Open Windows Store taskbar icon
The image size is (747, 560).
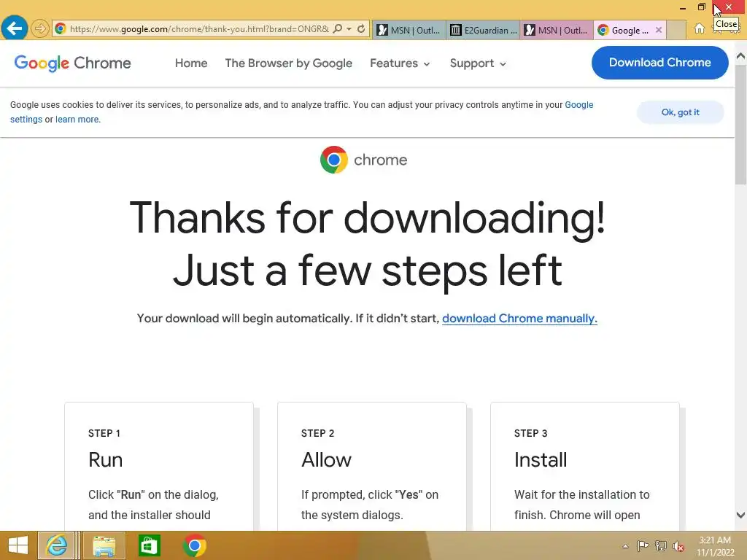[x=149, y=545]
